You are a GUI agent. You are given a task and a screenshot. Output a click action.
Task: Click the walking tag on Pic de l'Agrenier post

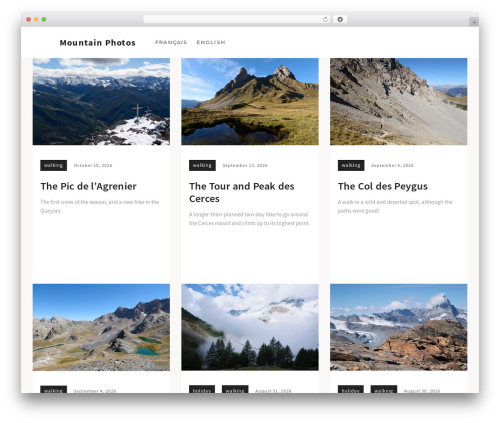[54, 165]
